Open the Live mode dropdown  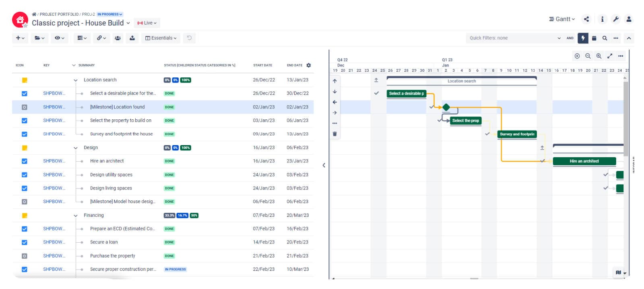point(147,23)
